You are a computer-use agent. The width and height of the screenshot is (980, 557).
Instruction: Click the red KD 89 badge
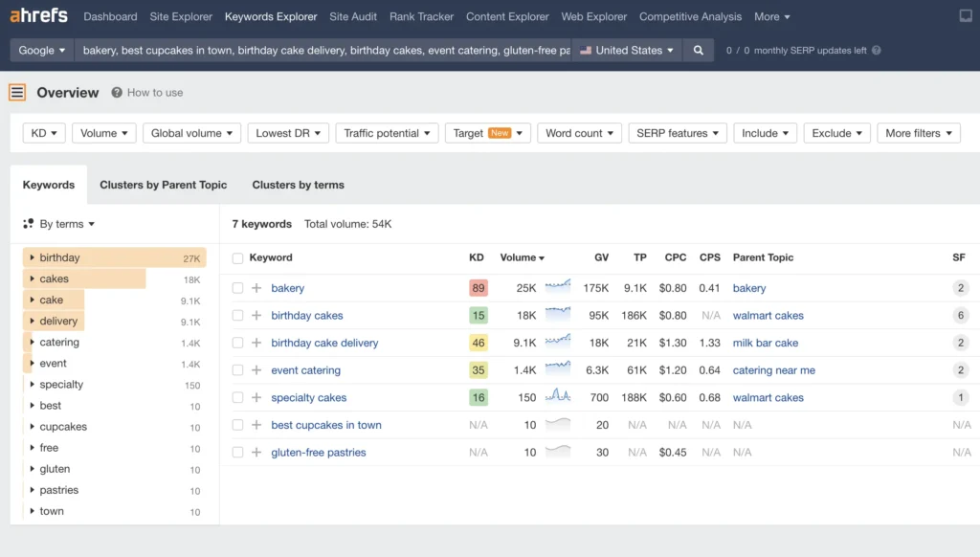point(479,288)
